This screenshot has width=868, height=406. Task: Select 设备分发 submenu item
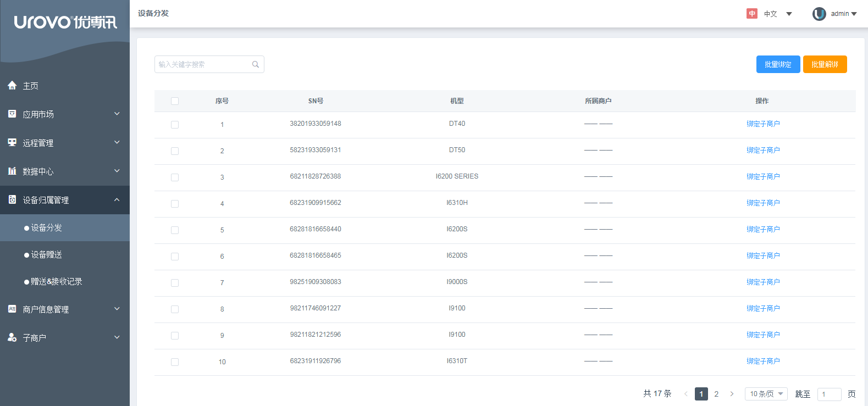(65, 227)
